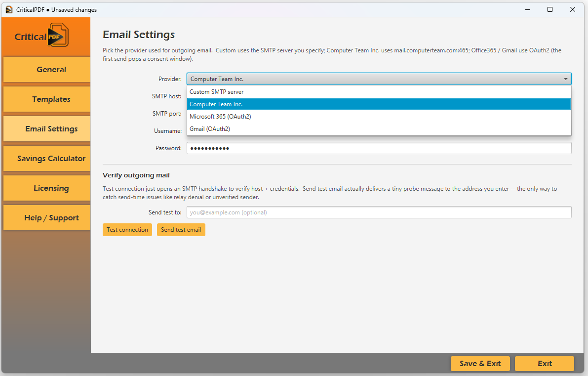Viewport: 588px width, 376px height.
Task: Click into the Password field
Action: 379,148
